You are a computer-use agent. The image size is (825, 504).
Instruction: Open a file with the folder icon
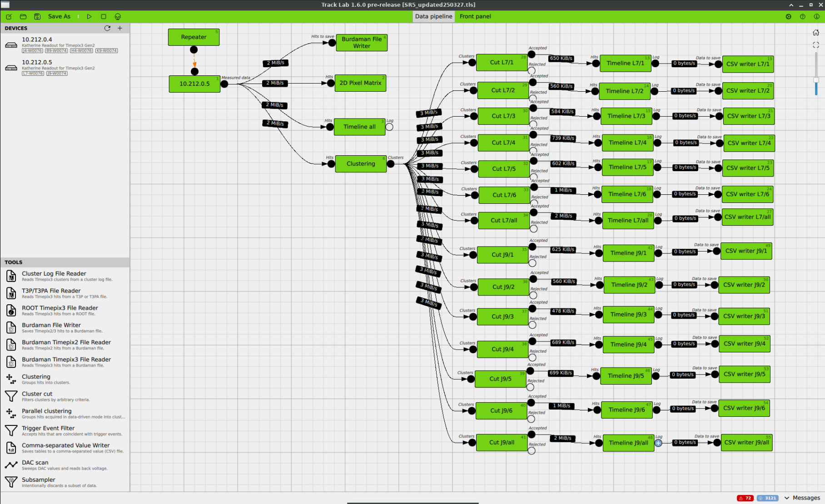23,16
